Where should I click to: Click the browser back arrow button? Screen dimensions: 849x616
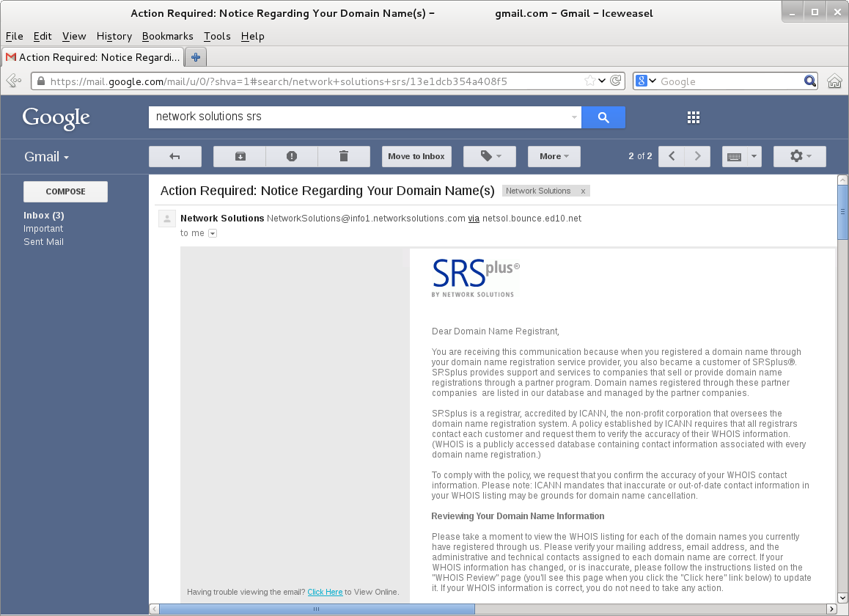click(x=13, y=81)
